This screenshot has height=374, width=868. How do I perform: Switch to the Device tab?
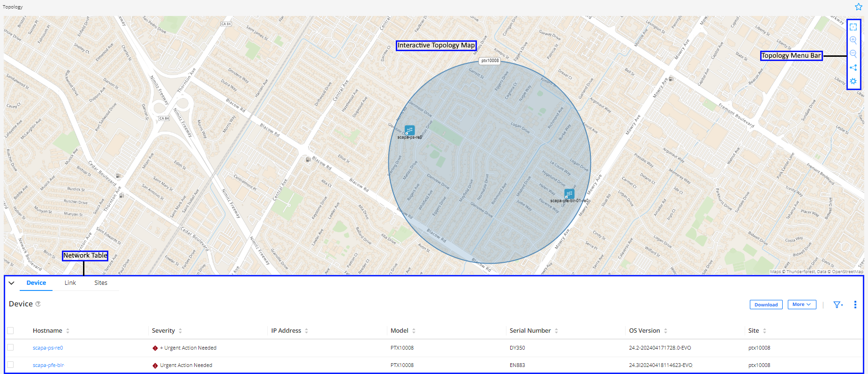[36, 283]
